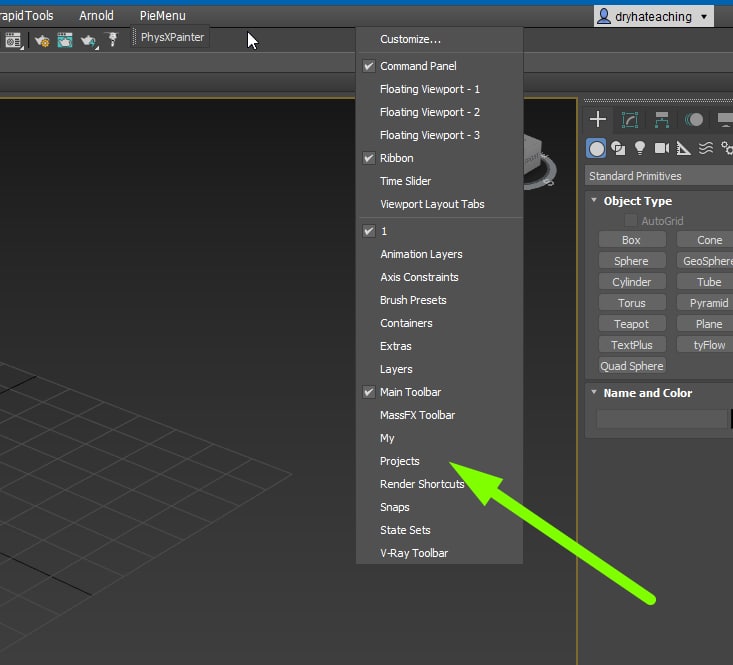Image resolution: width=733 pixels, height=665 pixels.
Task: Open the Motion panel icon
Action: pos(694,120)
